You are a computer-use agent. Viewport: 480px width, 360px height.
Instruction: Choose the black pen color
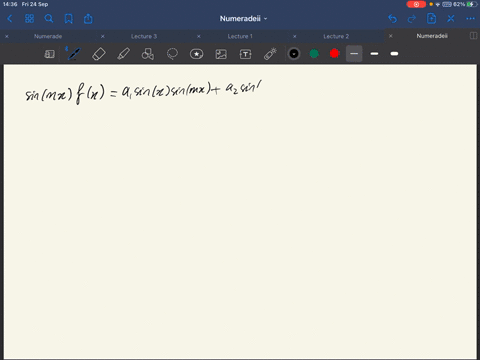[x=294, y=54]
